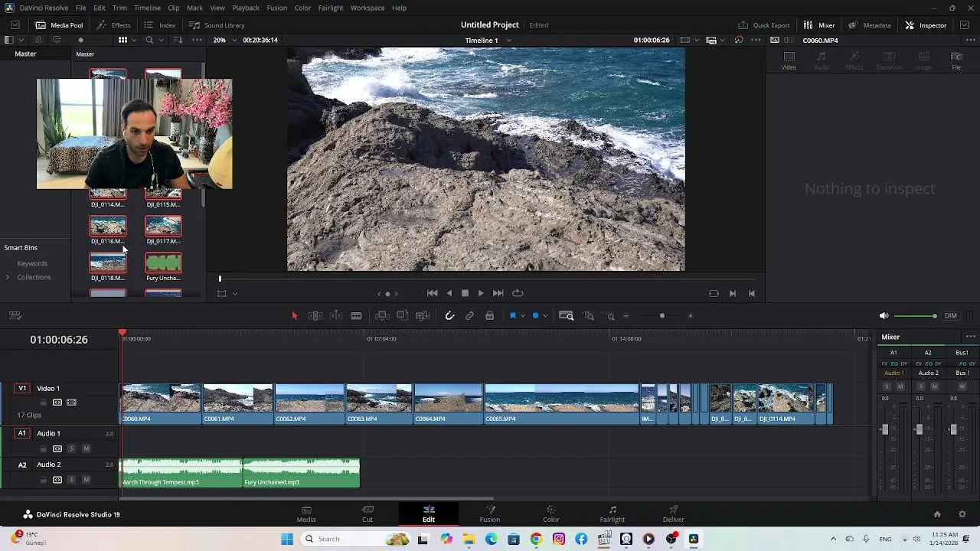Select the C0063.MP4 clip in timeline
The width and height of the screenshot is (980, 551).
(x=379, y=403)
